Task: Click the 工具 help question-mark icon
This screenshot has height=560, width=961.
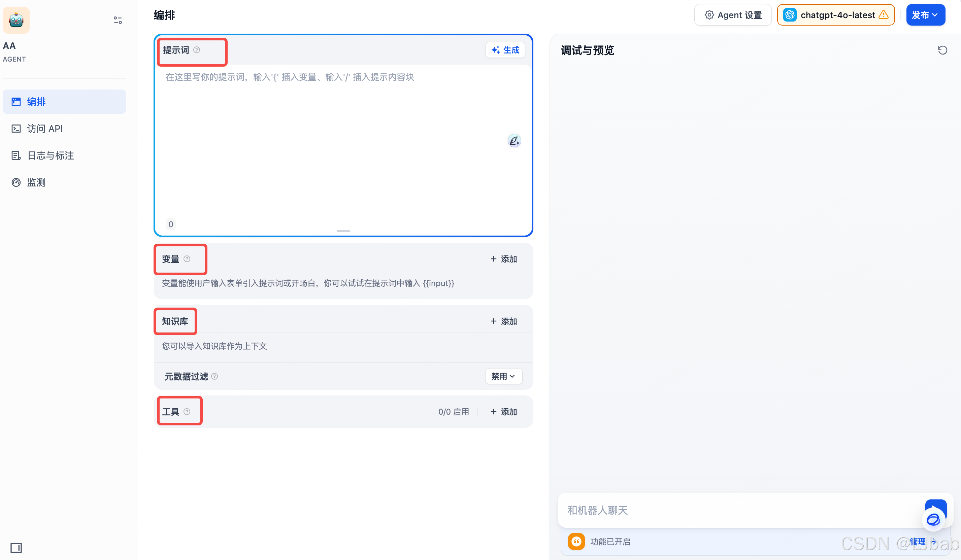Action: [x=187, y=412]
